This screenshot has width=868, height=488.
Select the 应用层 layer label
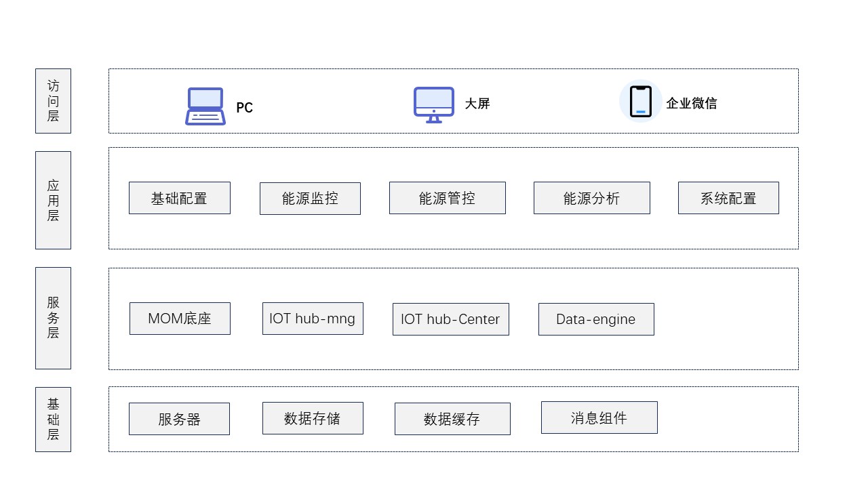(x=53, y=200)
